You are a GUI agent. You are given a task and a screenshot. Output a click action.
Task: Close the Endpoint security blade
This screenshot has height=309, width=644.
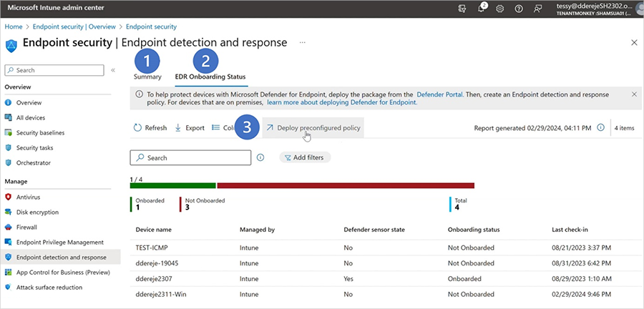634,42
